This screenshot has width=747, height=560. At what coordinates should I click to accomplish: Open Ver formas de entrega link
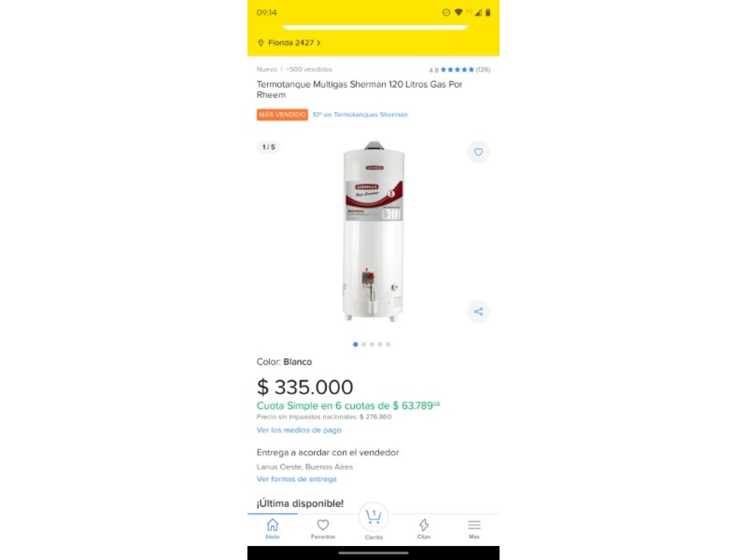tap(296, 479)
